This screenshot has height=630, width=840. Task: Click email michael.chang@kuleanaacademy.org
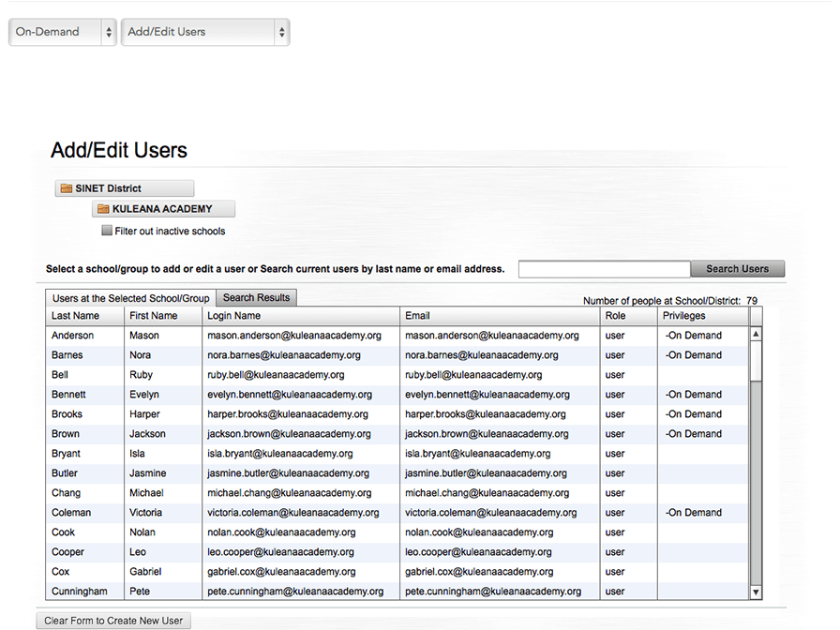click(487, 493)
